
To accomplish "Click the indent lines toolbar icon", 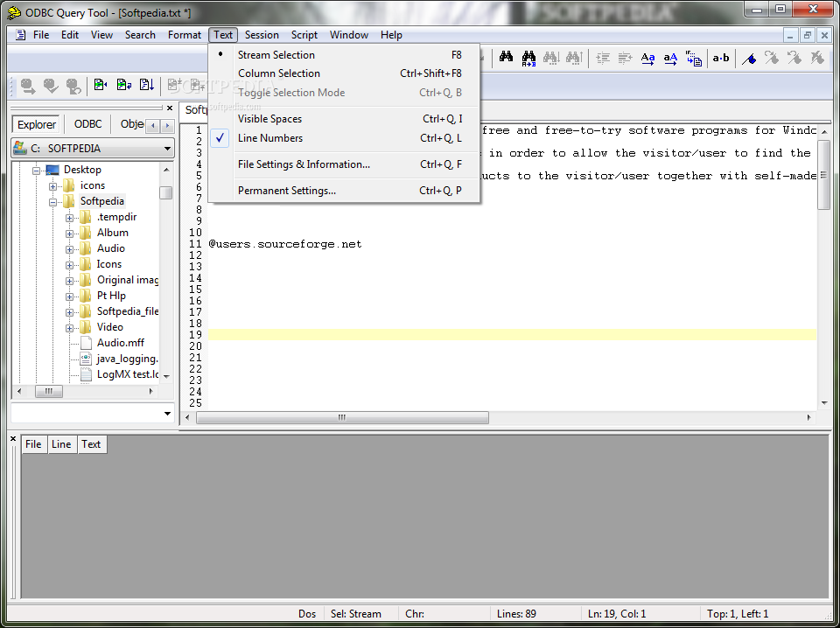I will click(x=603, y=58).
